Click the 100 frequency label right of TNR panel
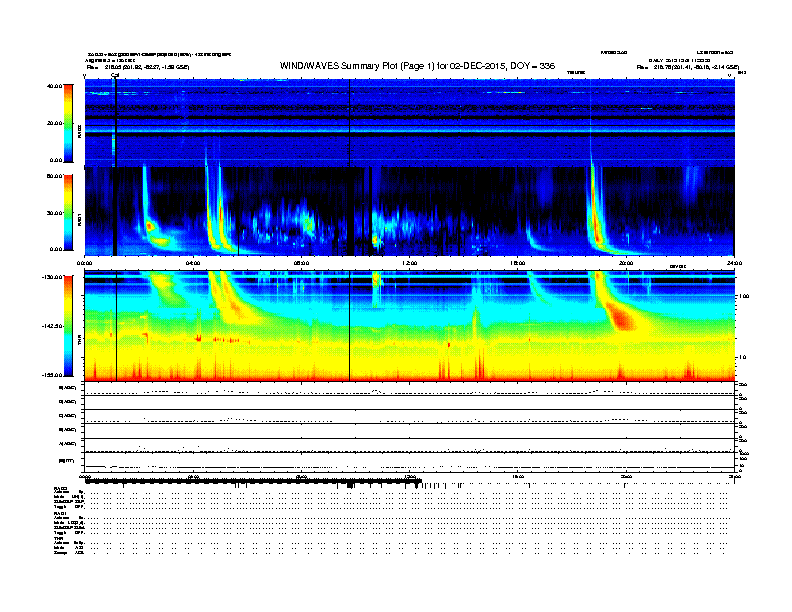 744,296
